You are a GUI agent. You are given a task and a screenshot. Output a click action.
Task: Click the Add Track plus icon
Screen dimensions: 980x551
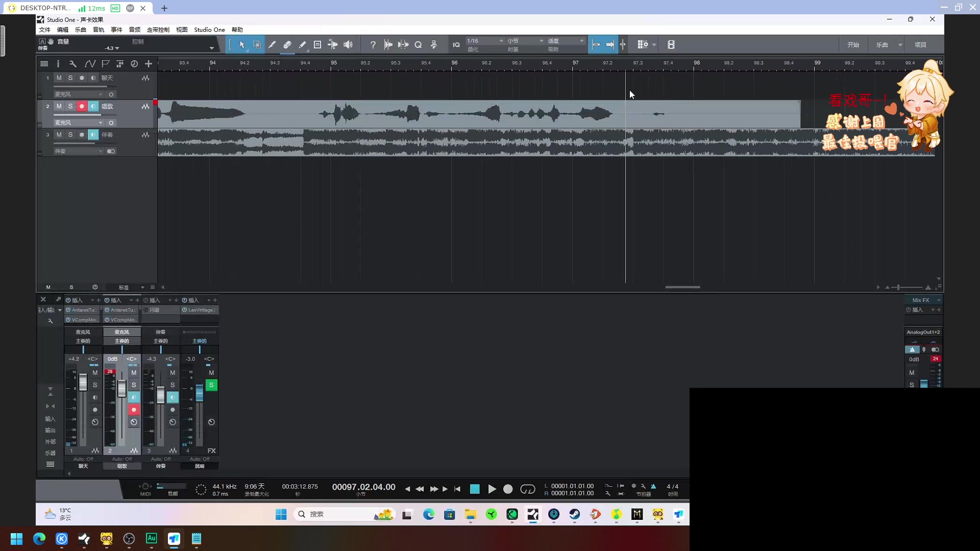(x=149, y=64)
